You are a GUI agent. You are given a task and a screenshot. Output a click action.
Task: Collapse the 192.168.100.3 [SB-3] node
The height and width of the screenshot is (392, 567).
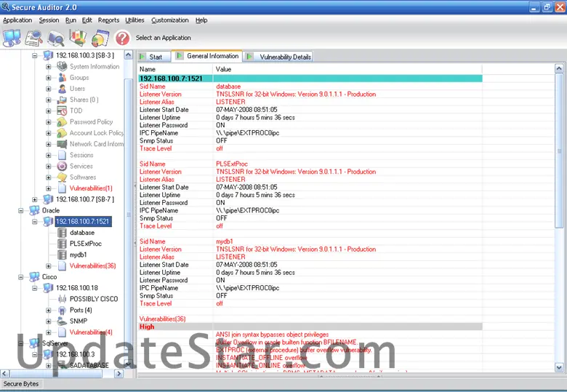point(35,56)
